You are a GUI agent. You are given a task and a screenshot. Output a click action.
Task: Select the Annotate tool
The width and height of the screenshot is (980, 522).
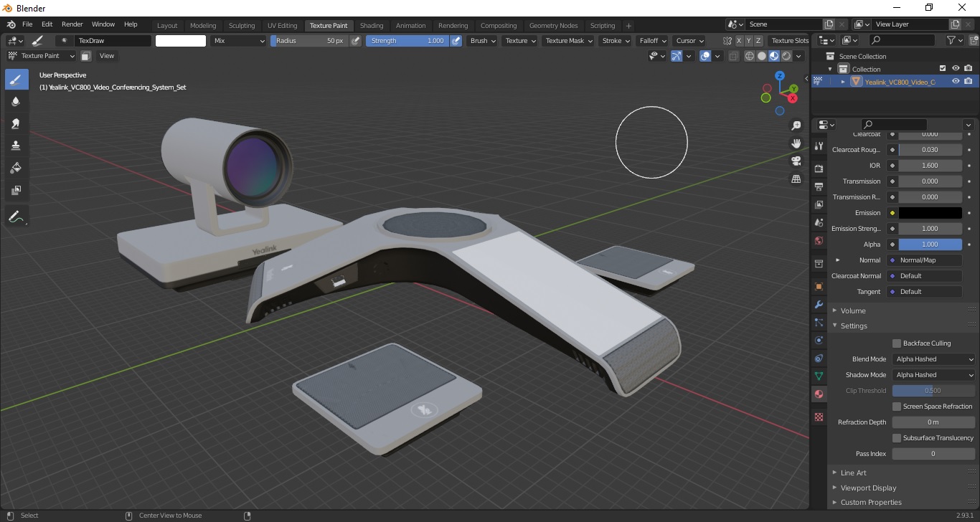16,216
